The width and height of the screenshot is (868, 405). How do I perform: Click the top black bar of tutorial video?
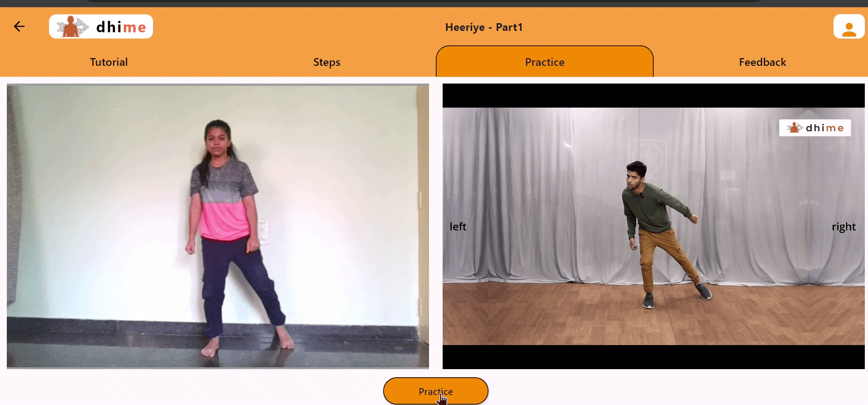(x=653, y=95)
